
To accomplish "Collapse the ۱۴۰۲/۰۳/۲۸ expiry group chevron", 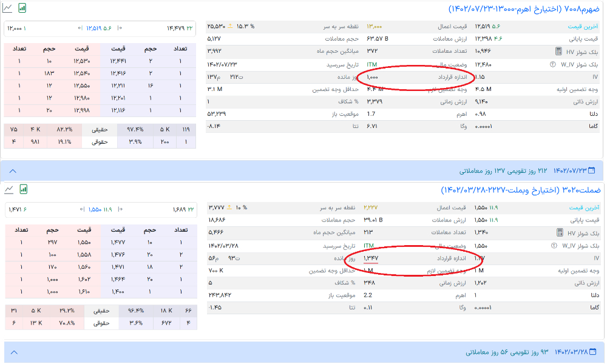I will point(14,352).
